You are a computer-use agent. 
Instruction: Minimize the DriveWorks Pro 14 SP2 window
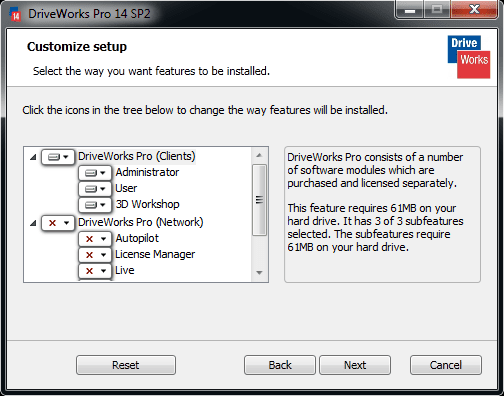tap(410, 10)
